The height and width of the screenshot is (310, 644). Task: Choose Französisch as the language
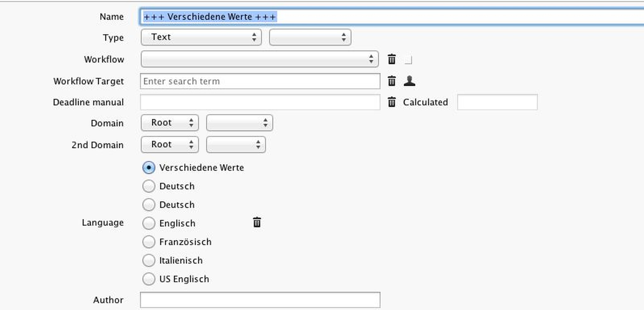pyautogui.click(x=149, y=242)
